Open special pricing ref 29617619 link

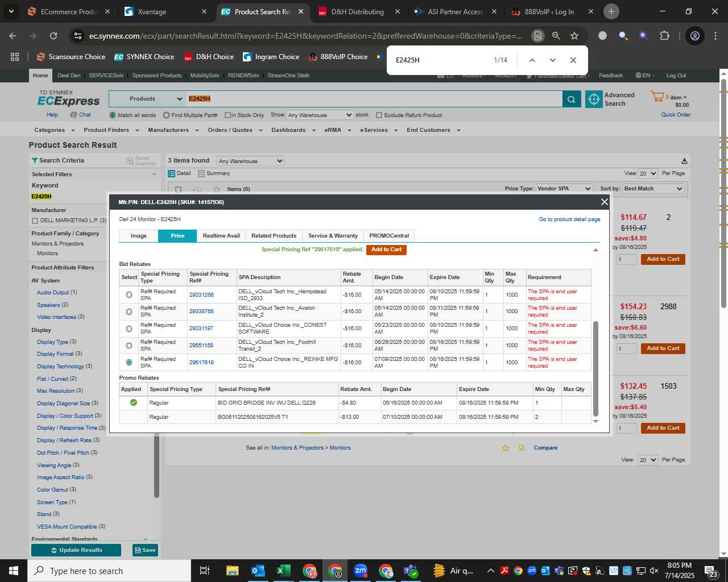[x=201, y=362]
